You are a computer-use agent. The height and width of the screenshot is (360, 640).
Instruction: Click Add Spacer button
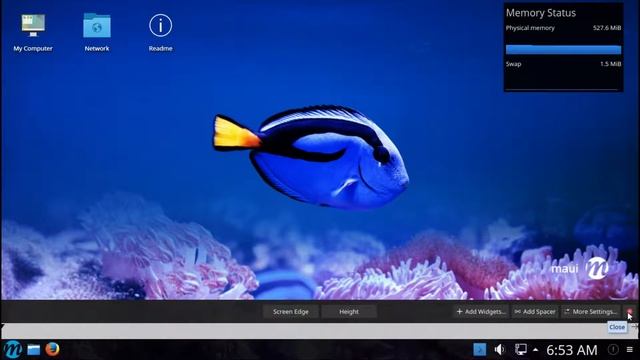pyautogui.click(x=535, y=311)
